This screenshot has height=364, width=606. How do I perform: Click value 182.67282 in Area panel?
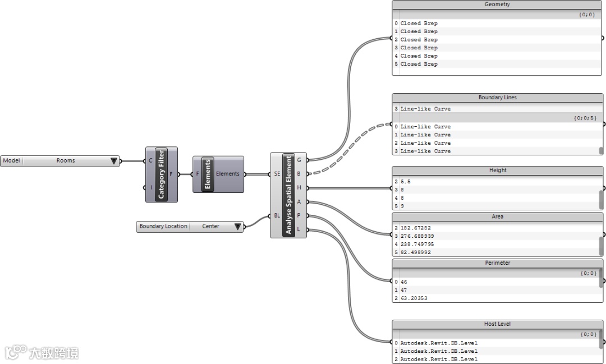(415, 228)
